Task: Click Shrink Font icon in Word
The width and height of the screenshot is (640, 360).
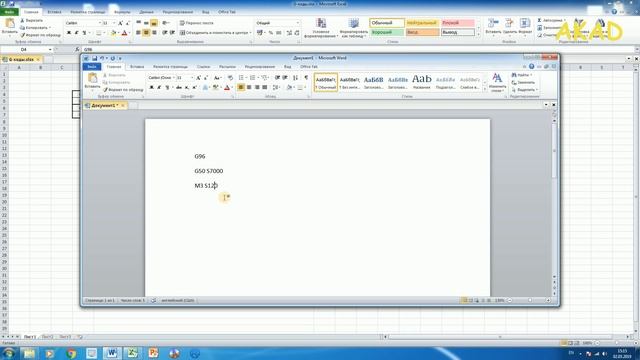Action: coord(206,78)
